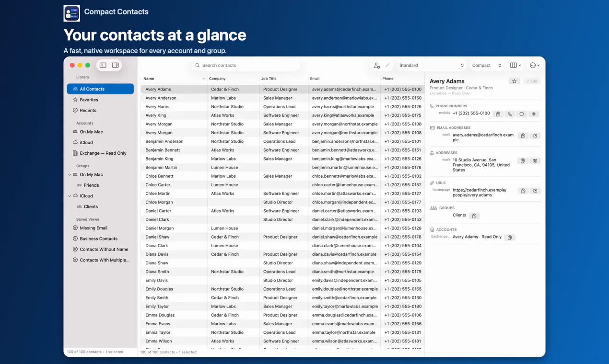Select Exchange — Read Only account
The width and height of the screenshot is (609, 364).
coord(100,153)
